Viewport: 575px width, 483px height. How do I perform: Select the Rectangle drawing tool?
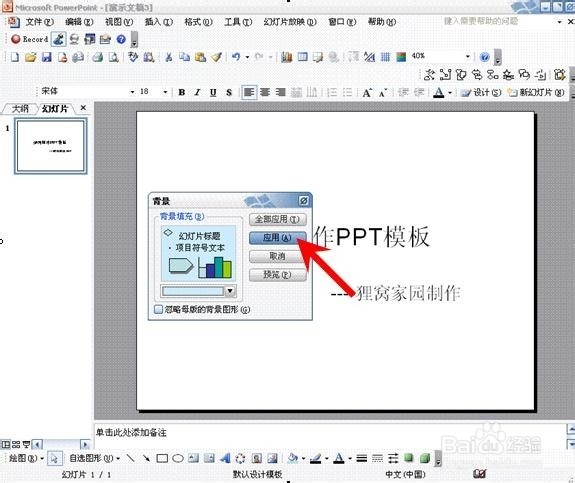coord(162,458)
